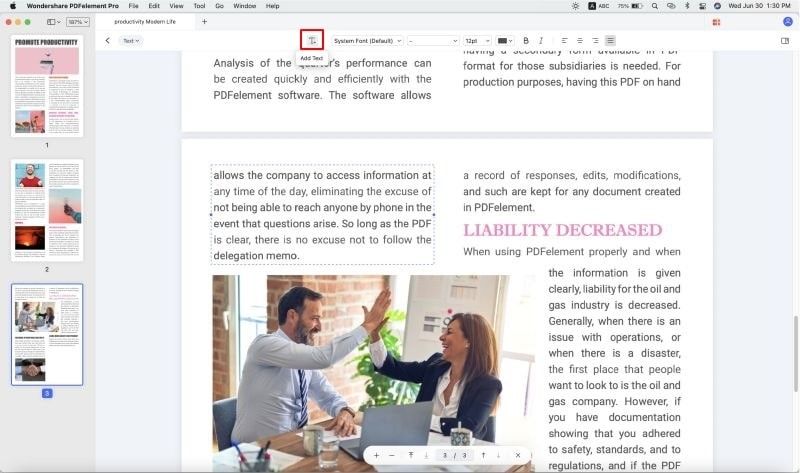Screen dimensions: 800x473
Task: Click the page number field 3 / 3
Action: click(x=454, y=455)
